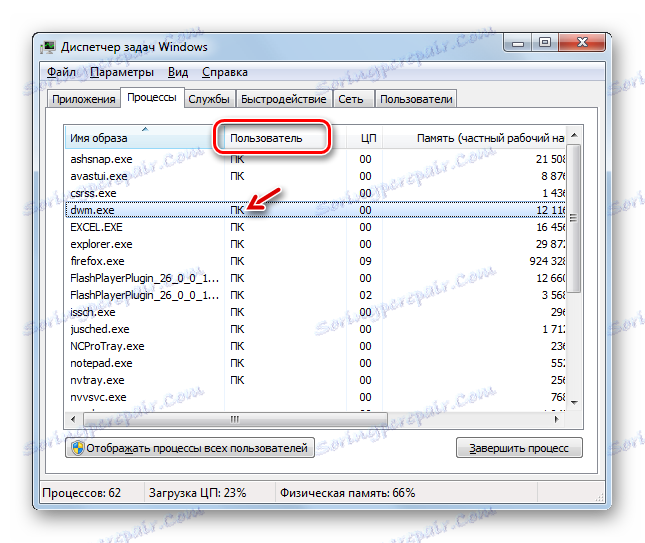Viewport: 645px width, 543px height.
Task: Click memory value 924 328 of firefox.exe
Action: pos(548,261)
